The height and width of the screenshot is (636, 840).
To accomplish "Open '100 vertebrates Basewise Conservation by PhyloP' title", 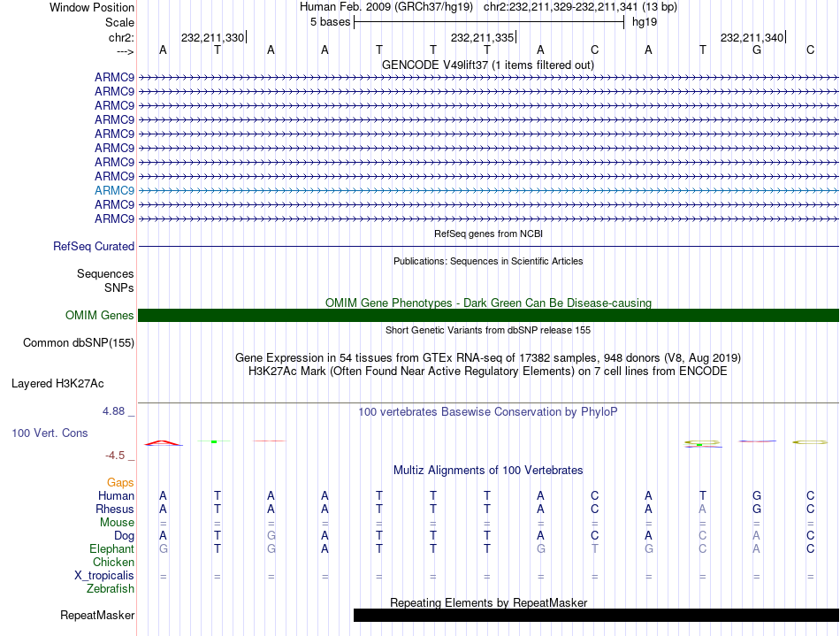I will click(x=487, y=411).
